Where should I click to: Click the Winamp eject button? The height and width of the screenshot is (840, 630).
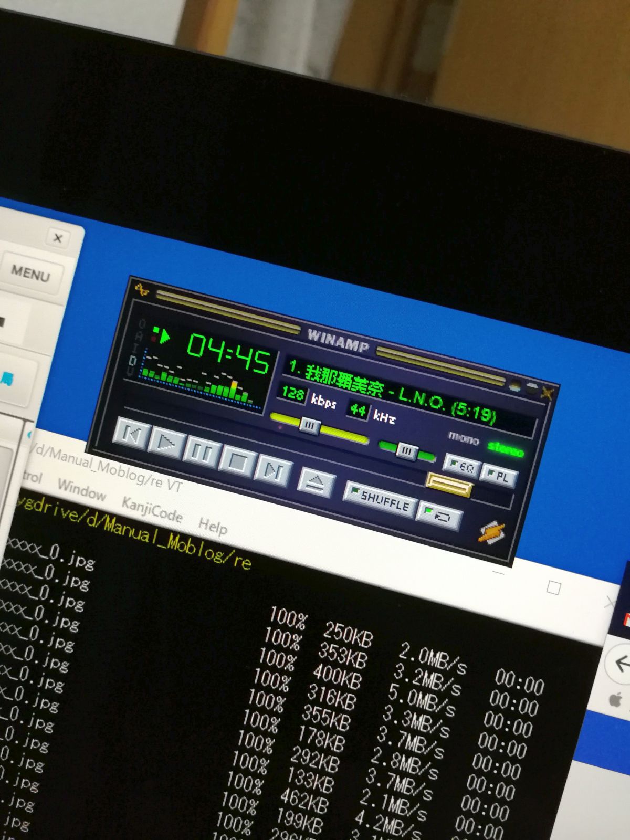317,481
